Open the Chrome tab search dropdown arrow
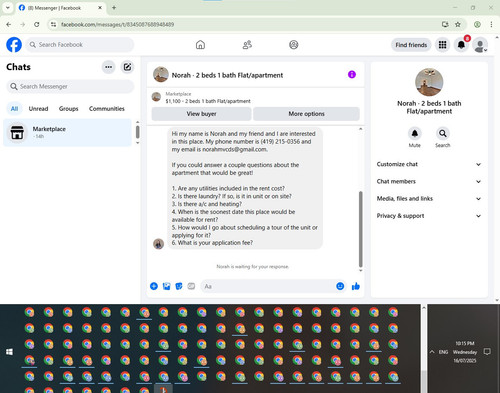This screenshot has height=393, width=500. (7, 7)
